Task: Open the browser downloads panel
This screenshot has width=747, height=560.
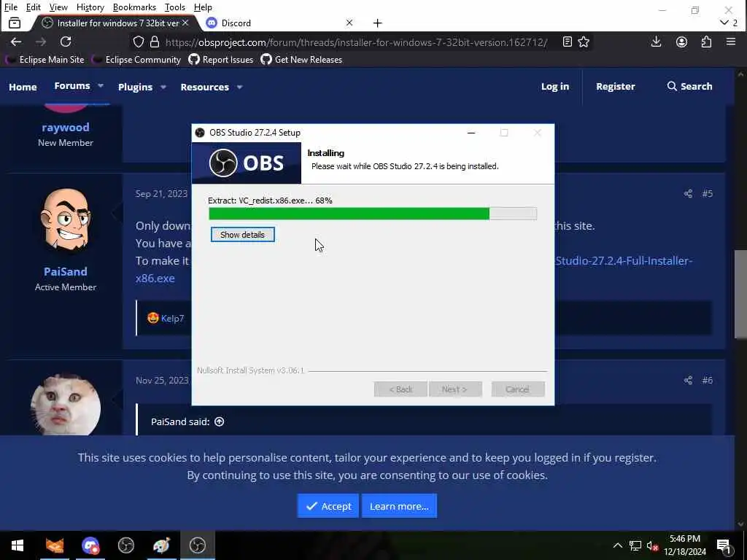Action: (656, 42)
